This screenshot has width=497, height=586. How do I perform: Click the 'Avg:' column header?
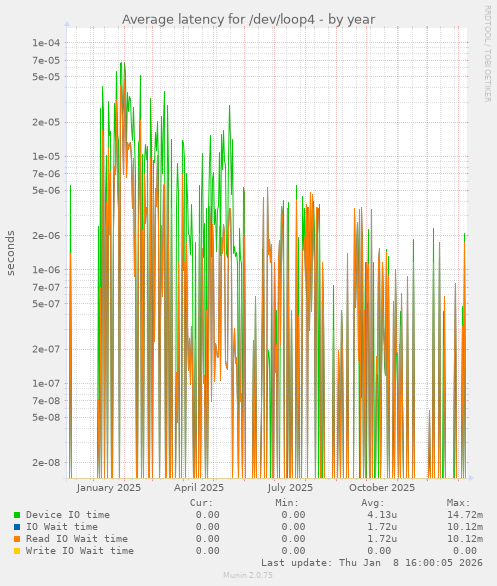pos(373,503)
